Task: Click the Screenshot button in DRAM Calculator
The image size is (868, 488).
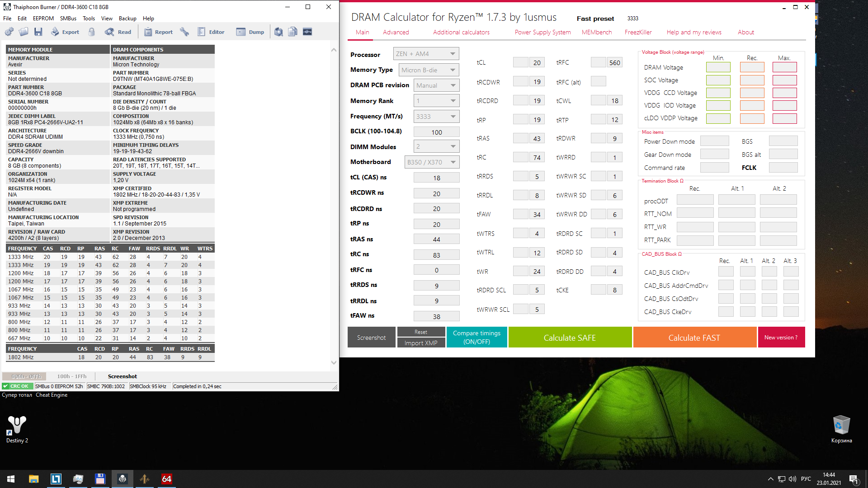Action: pyautogui.click(x=371, y=338)
